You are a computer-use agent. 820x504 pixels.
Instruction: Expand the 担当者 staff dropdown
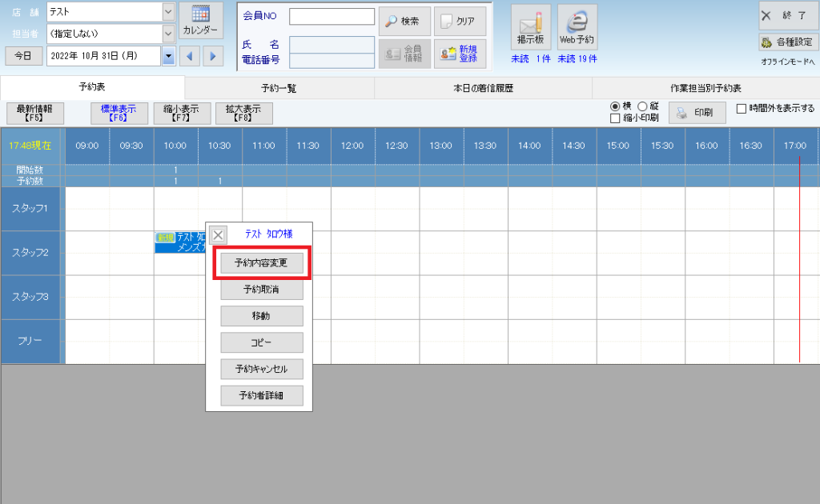(168, 34)
